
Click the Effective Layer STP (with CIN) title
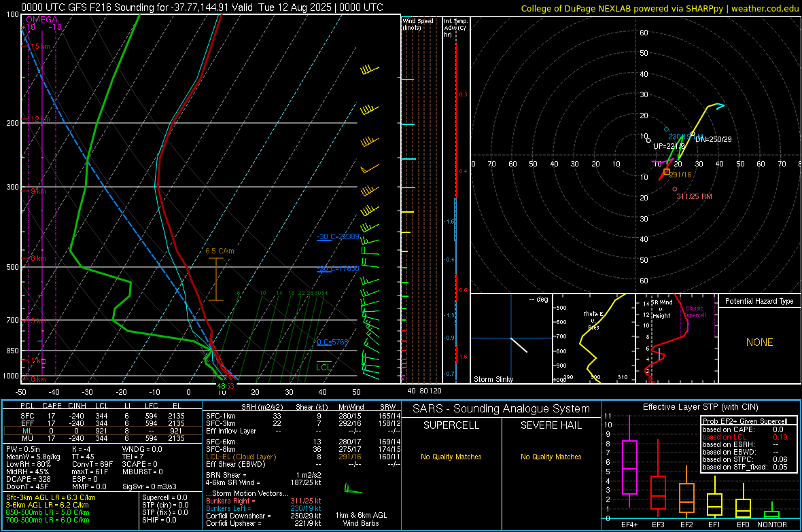point(700,407)
